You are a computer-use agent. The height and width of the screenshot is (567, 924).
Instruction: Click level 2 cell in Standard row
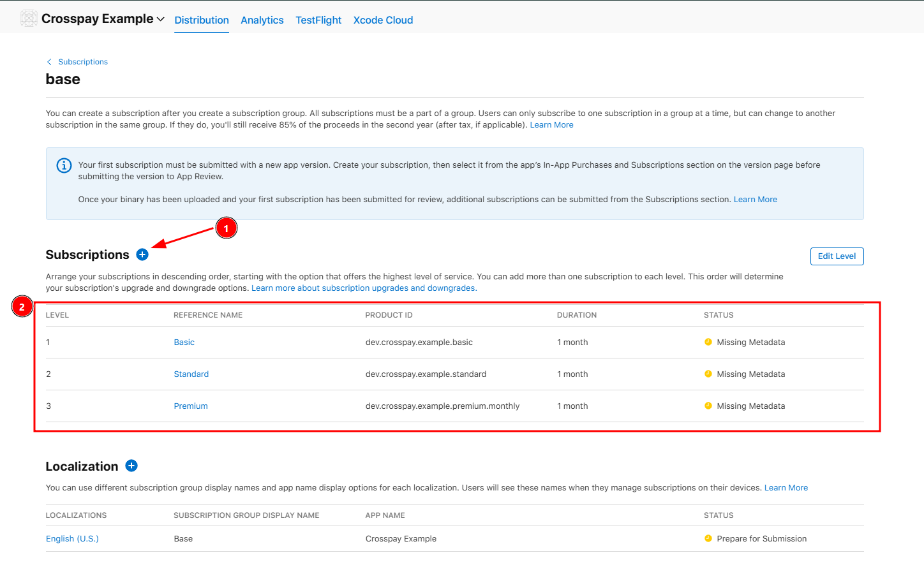[x=48, y=374]
